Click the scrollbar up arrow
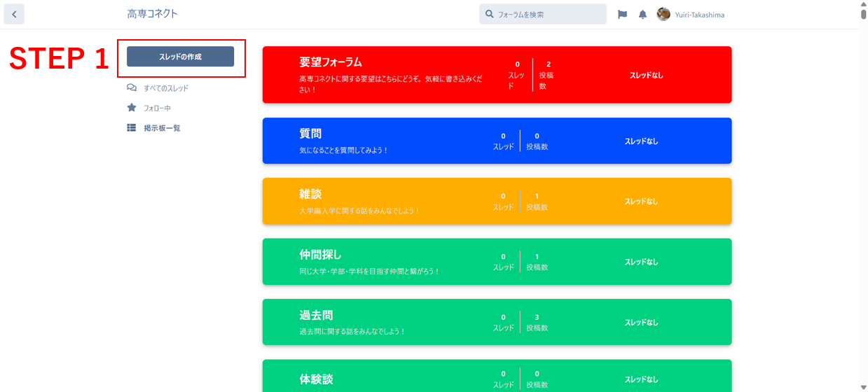868x392 pixels. click(863, 3)
